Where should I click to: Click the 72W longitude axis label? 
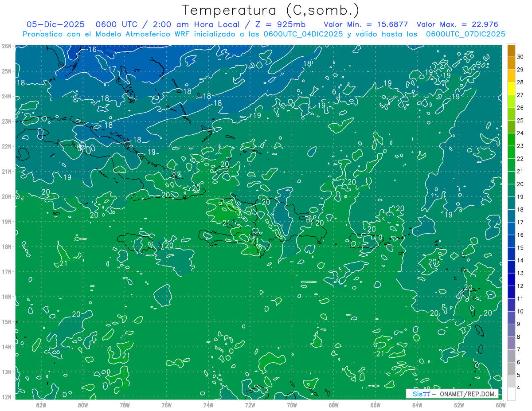pos(250,405)
